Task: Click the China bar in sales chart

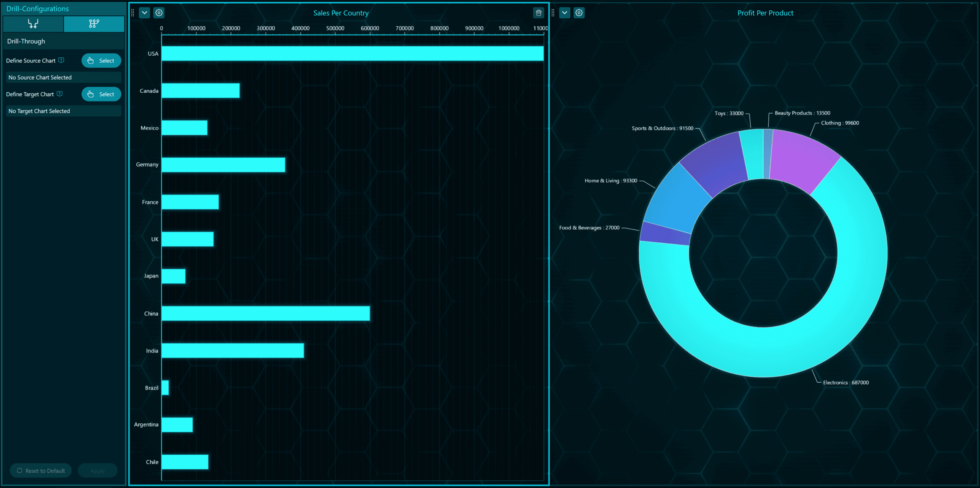Action: pyautogui.click(x=265, y=313)
